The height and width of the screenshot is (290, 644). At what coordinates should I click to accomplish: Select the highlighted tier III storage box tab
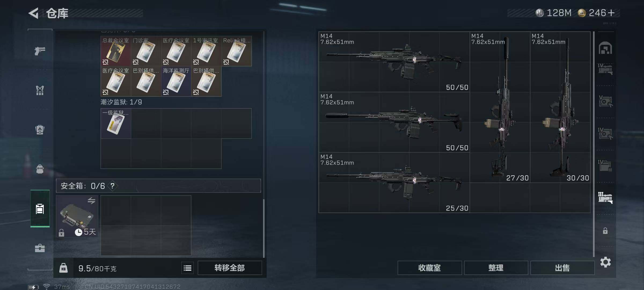[x=605, y=198]
